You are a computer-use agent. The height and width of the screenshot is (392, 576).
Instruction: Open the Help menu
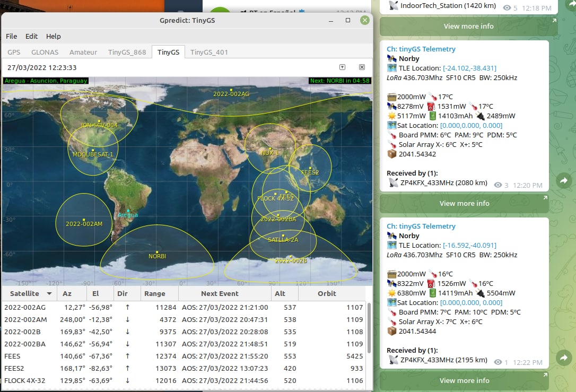pos(54,36)
